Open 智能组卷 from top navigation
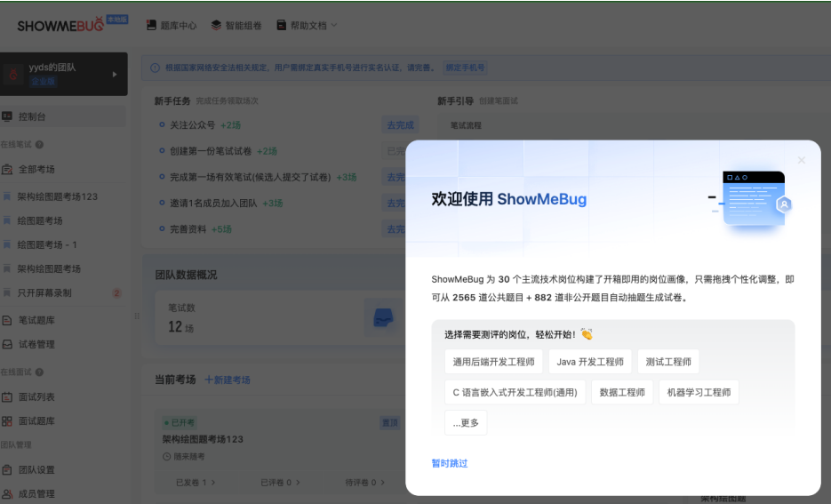 pyautogui.click(x=236, y=26)
